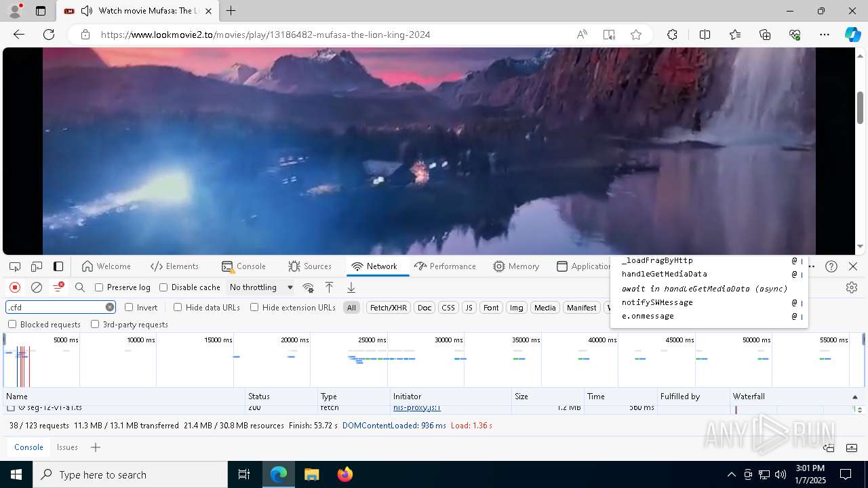Switch to Elements tab

coord(175,266)
